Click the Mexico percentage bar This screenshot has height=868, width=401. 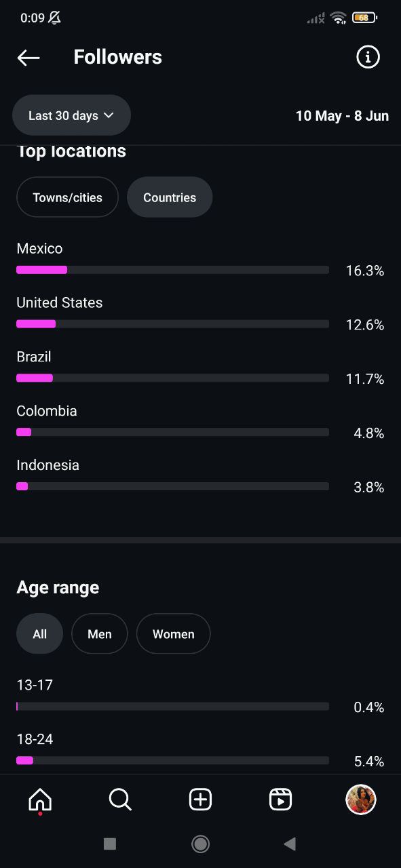(172, 270)
